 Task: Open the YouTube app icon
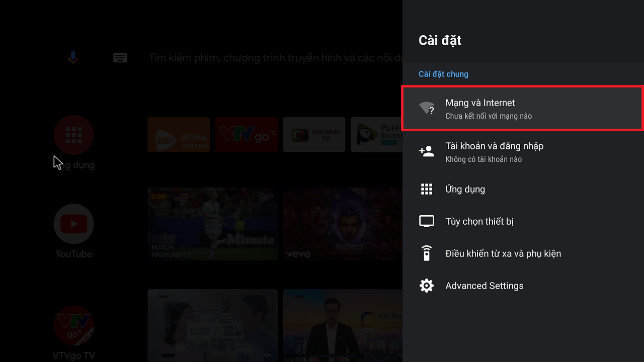(73, 224)
